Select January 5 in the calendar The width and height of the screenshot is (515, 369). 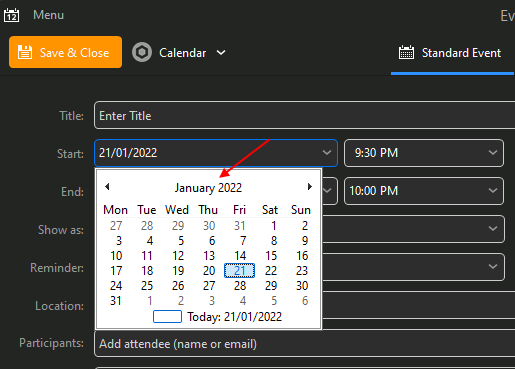click(181, 241)
